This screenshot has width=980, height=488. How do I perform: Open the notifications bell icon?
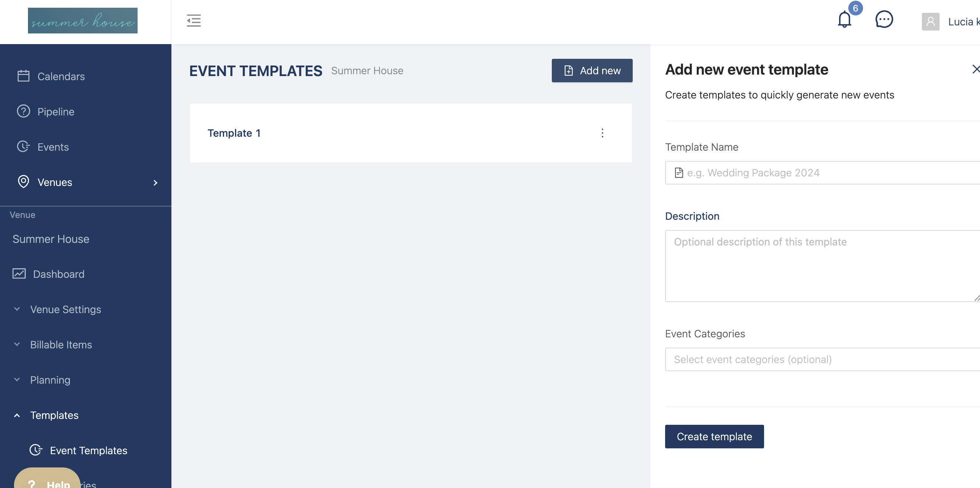(x=844, y=20)
